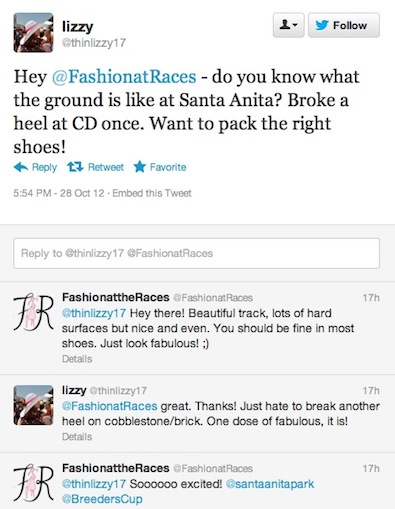The height and width of the screenshot is (509, 395).
Task: Click the 5:54 PM - 28 Oct 12 timestamp
Action: (x=59, y=193)
